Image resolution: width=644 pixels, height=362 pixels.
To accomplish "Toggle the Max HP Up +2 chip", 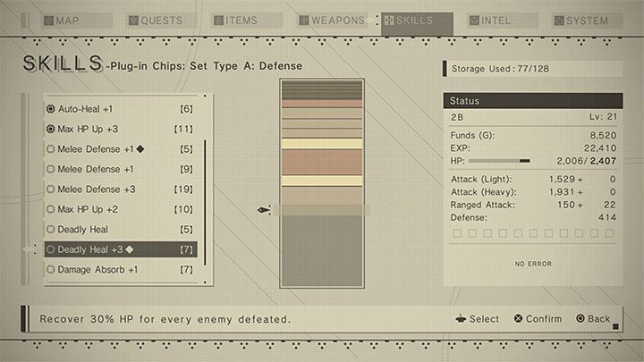I will coord(50,209).
